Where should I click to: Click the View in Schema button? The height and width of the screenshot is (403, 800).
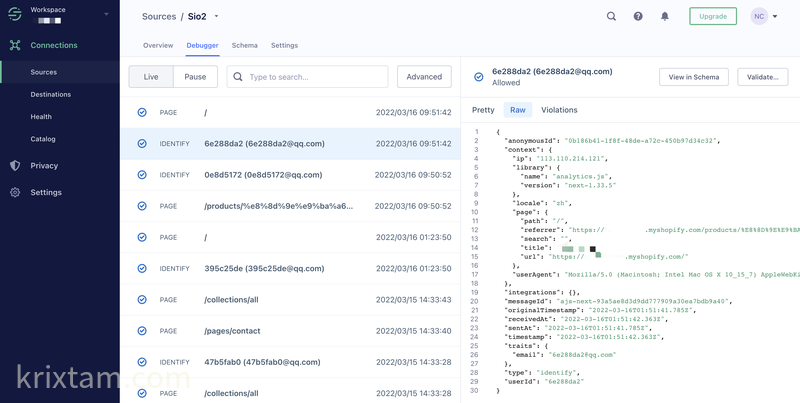(x=693, y=77)
